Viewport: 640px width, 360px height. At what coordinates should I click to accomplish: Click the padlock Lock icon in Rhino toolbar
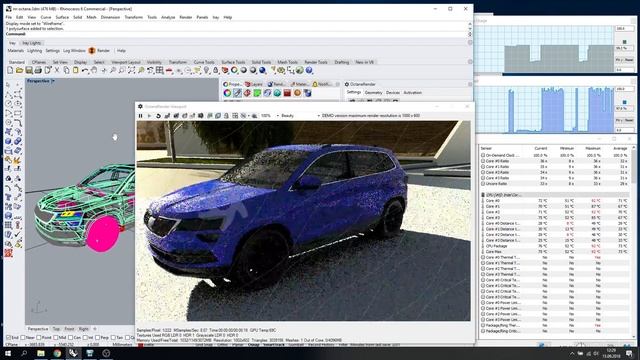(216, 71)
